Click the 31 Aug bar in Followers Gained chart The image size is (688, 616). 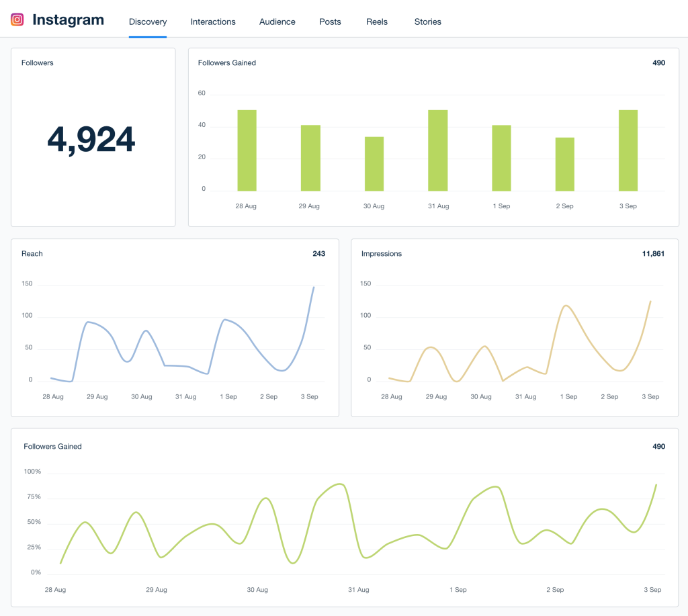click(437, 148)
